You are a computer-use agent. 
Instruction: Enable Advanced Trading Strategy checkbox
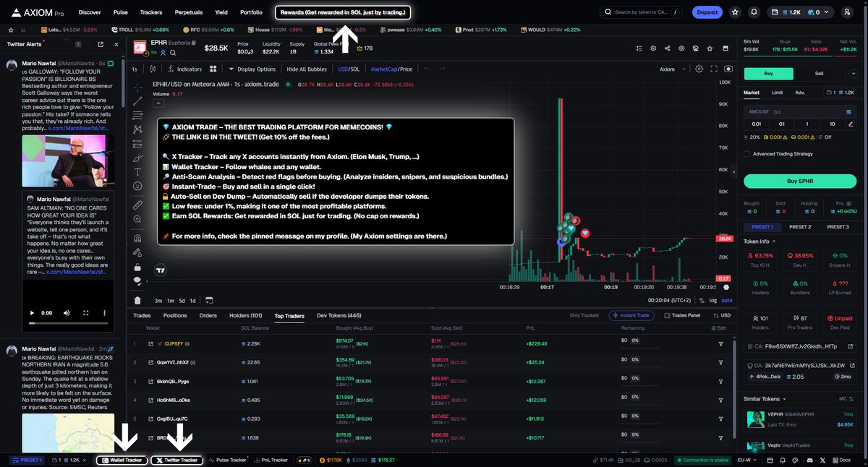coord(746,153)
